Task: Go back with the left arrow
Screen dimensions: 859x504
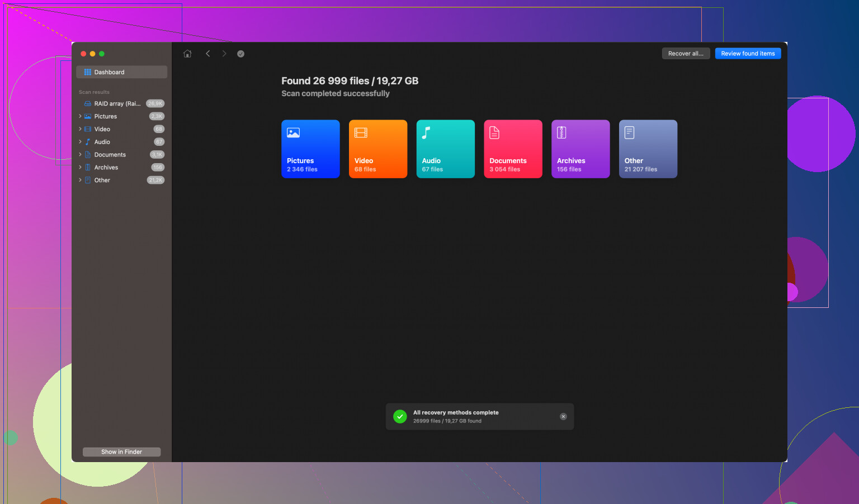Action: (x=207, y=54)
